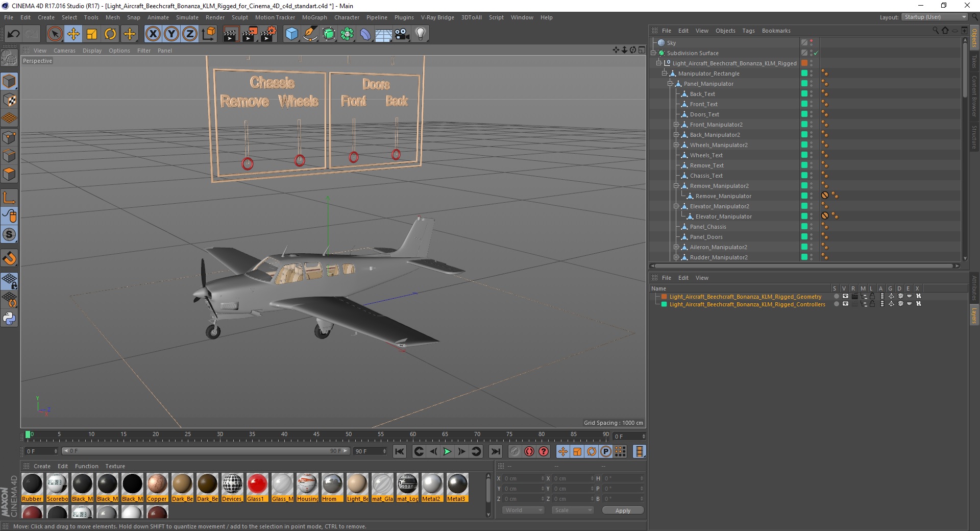Open the World coordinate dropdown
Screen dimensions: 980x531
523,510
